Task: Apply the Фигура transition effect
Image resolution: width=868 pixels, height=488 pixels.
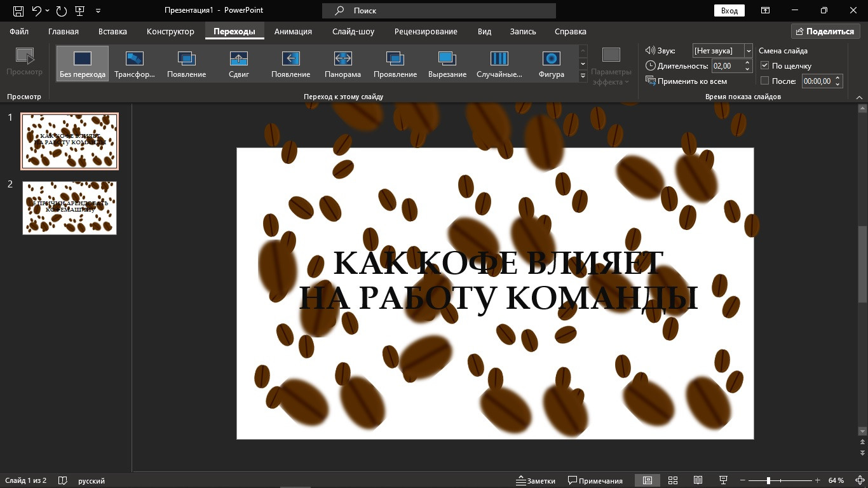Action: coord(551,59)
